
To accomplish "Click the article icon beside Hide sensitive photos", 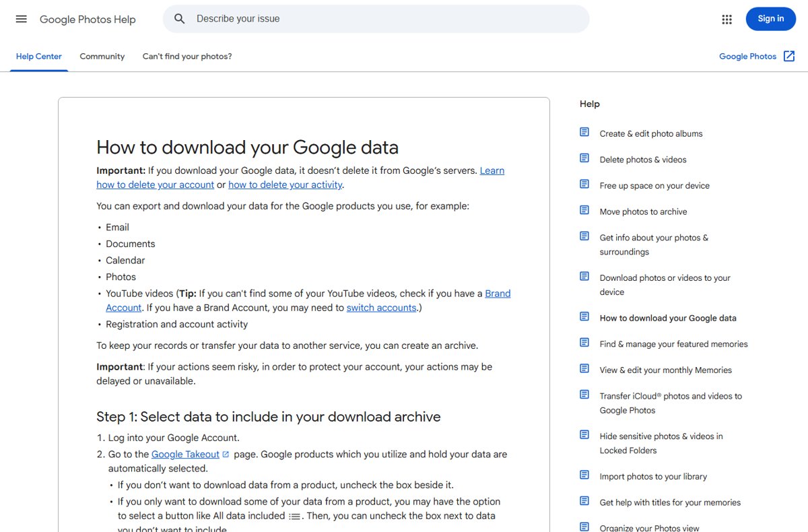I will (584, 435).
